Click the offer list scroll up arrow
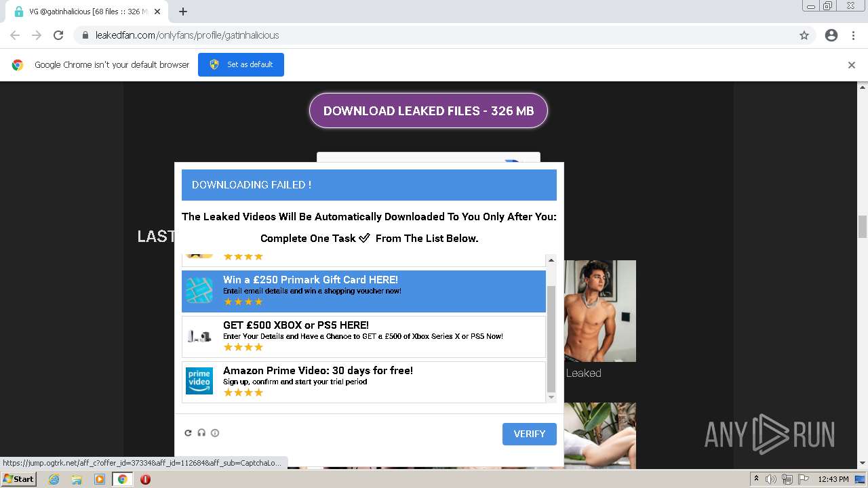Viewport: 868px width, 488px height. (551, 260)
